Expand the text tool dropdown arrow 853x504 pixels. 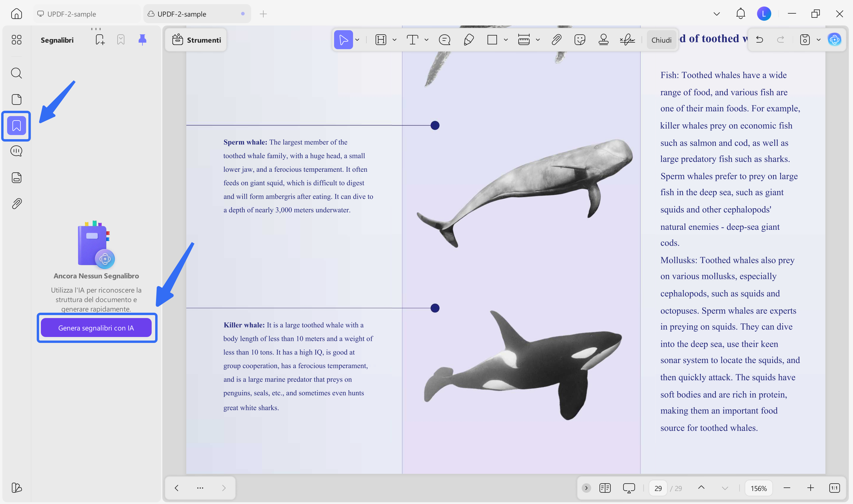tap(427, 40)
